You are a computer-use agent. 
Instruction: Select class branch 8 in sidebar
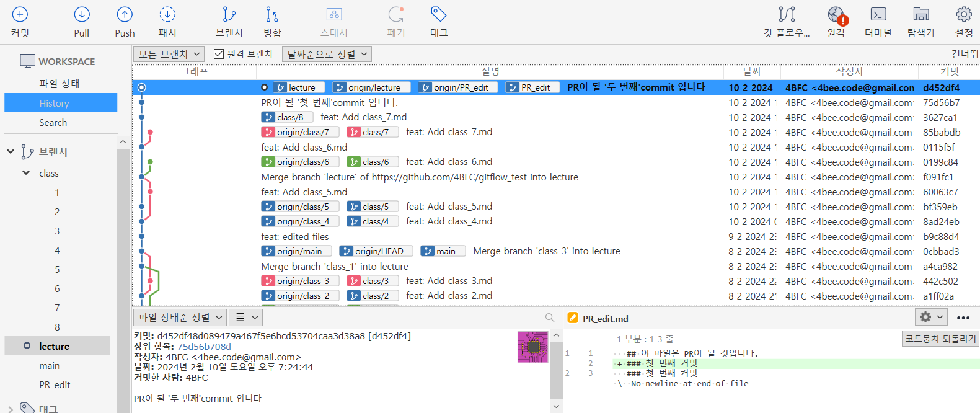pos(57,327)
